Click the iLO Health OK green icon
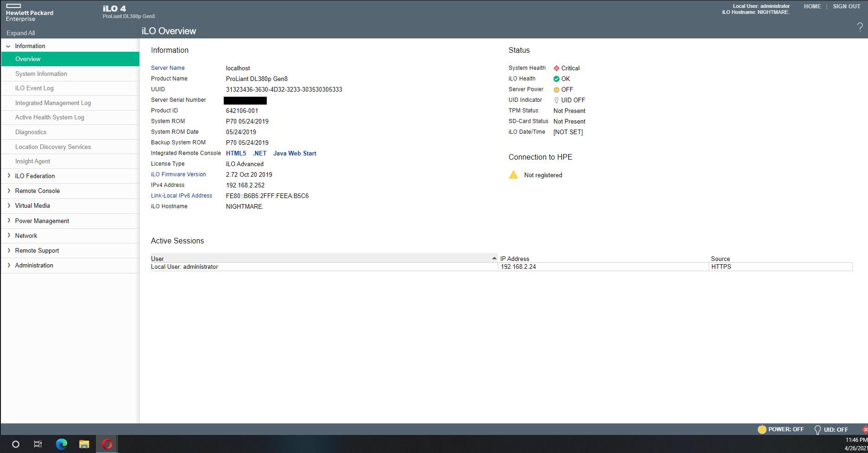 [x=556, y=79]
